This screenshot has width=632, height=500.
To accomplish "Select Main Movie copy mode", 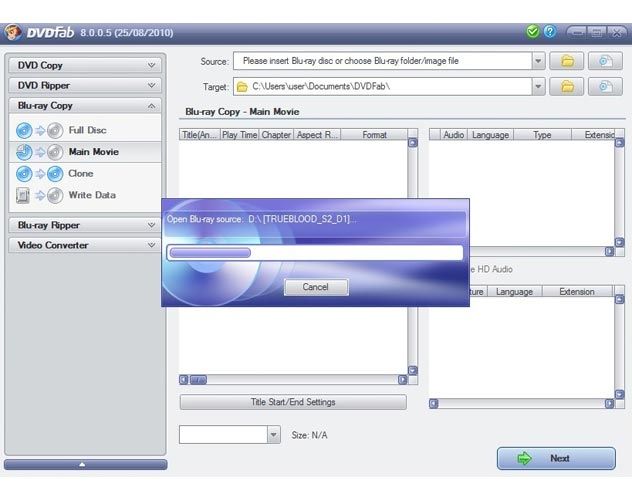I will (85, 152).
